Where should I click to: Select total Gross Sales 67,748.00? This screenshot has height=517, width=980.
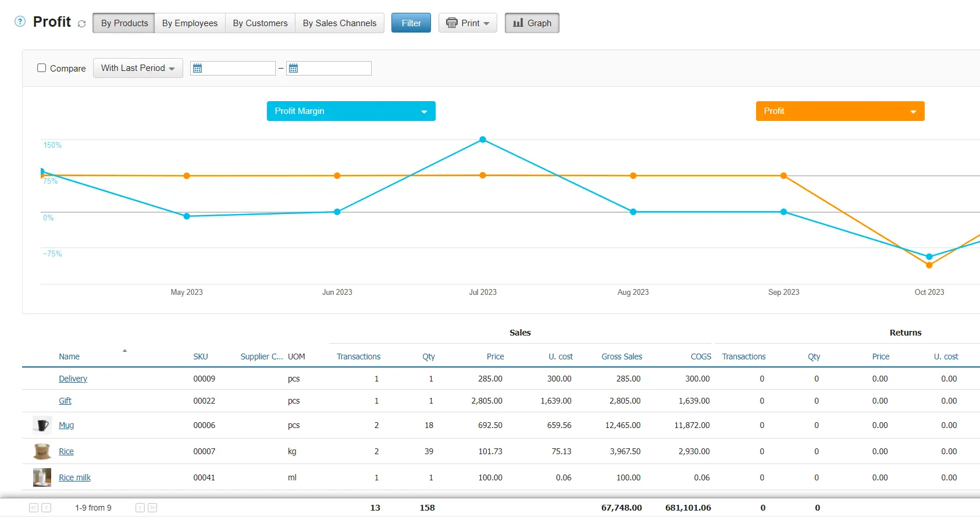point(622,508)
